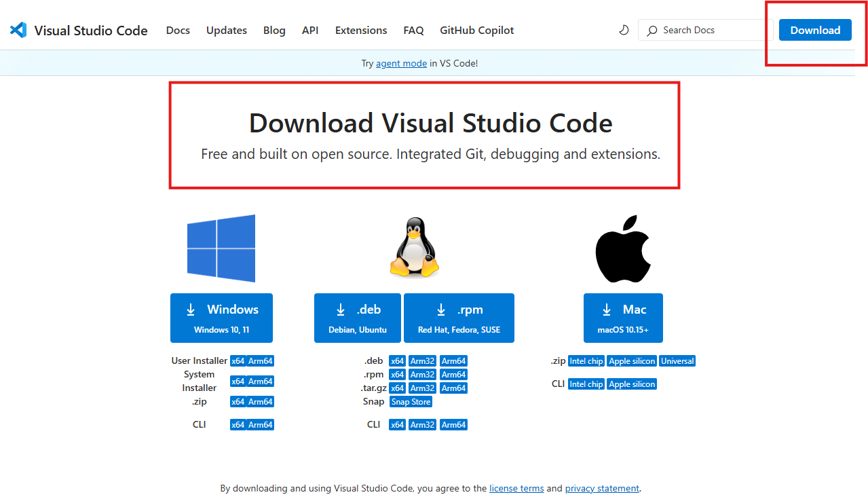The image size is (868, 501).
Task: Select Linux .rpm Arm64 link
Action: tap(453, 375)
